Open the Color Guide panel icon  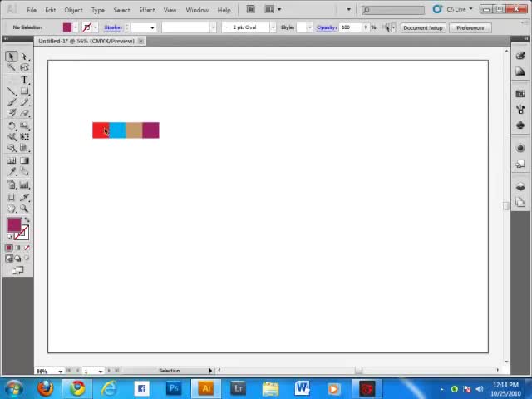(520, 71)
